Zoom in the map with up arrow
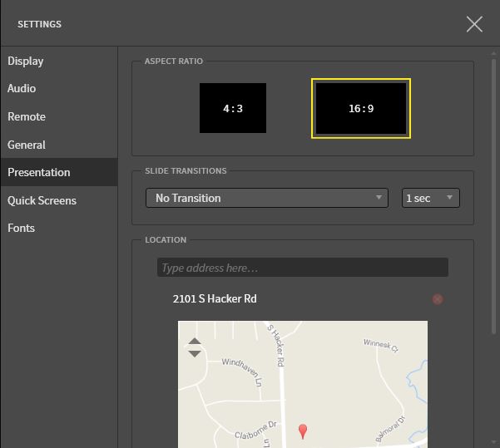The height and width of the screenshot is (448, 500). point(195,342)
